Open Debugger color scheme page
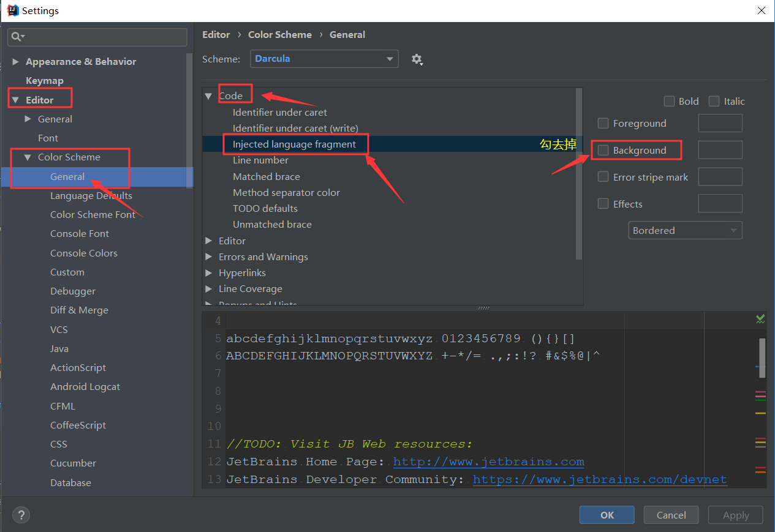The image size is (775, 532). point(73,291)
